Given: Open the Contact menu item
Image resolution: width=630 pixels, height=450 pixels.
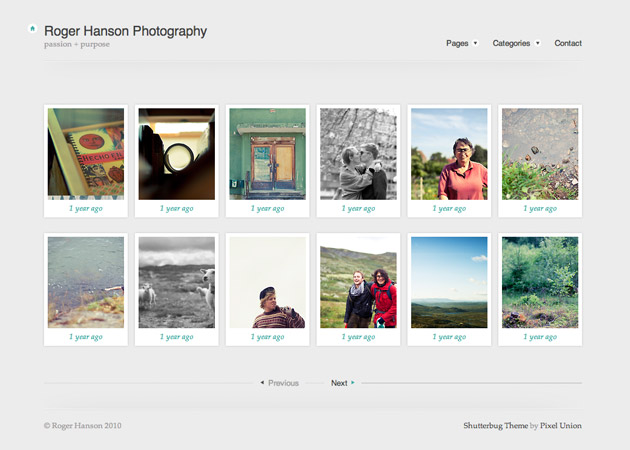Looking at the screenshot, I should point(568,43).
